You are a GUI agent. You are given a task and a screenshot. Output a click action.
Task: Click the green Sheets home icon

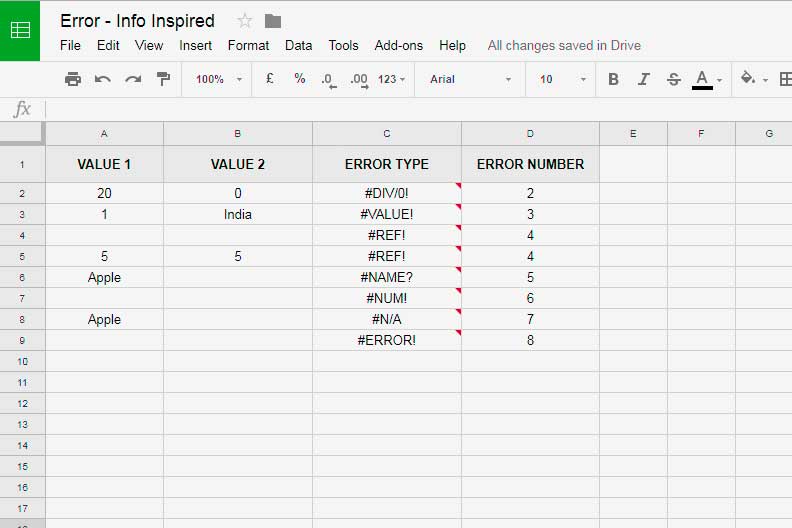[x=20, y=30]
